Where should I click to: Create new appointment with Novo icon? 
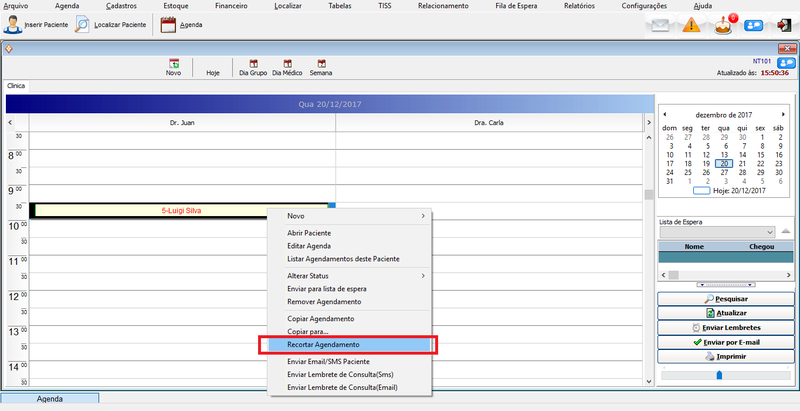tap(173, 67)
